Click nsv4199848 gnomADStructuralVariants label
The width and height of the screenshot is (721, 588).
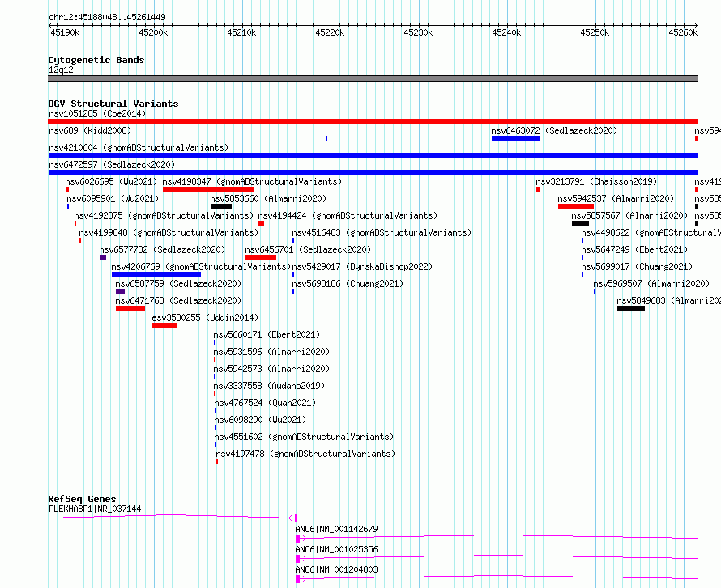[169, 232]
